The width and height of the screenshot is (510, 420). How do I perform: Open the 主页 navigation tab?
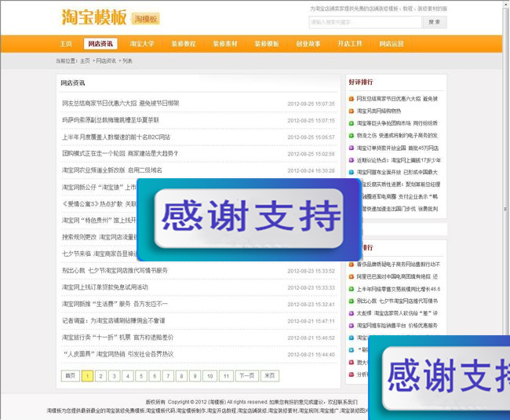66,44
